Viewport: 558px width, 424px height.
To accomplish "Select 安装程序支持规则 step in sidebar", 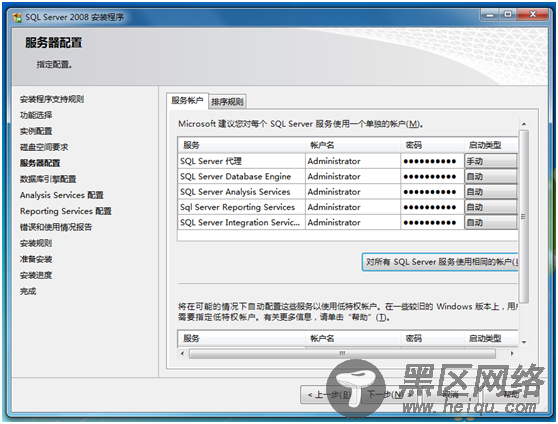I will click(52, 99).
